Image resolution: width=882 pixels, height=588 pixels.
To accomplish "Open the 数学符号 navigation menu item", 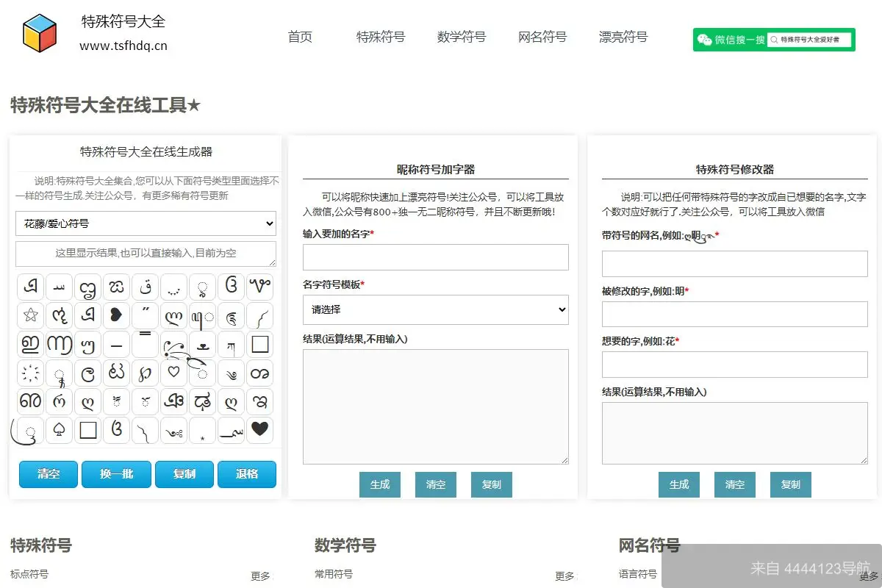I will (x=462, y=37).
